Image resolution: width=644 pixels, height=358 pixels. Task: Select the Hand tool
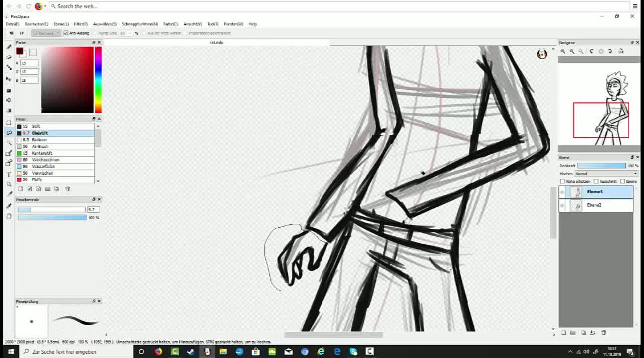9,216
